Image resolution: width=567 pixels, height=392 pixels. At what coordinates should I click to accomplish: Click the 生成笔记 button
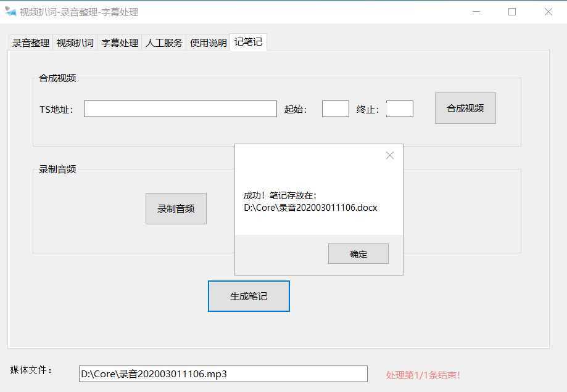(249, 296)
